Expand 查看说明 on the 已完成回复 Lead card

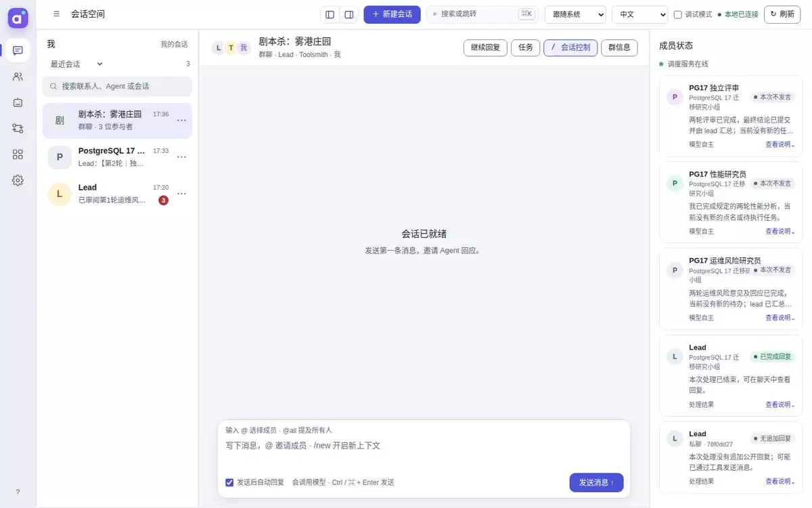click(x=780, y=404)
